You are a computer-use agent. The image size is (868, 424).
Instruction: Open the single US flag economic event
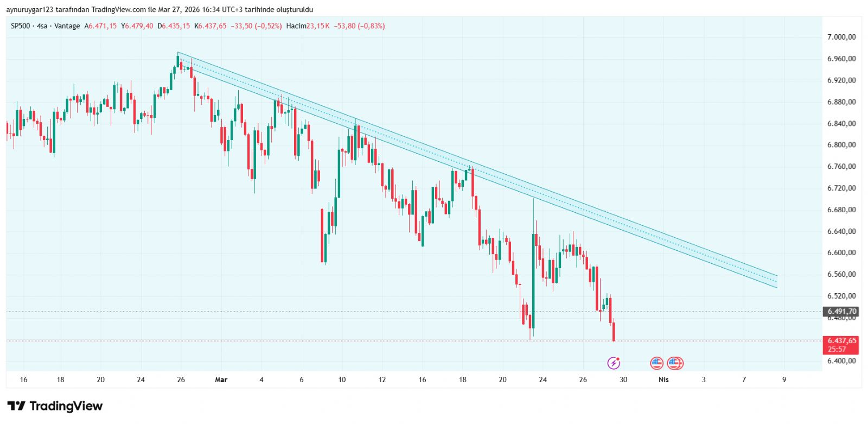pos(656,363)
